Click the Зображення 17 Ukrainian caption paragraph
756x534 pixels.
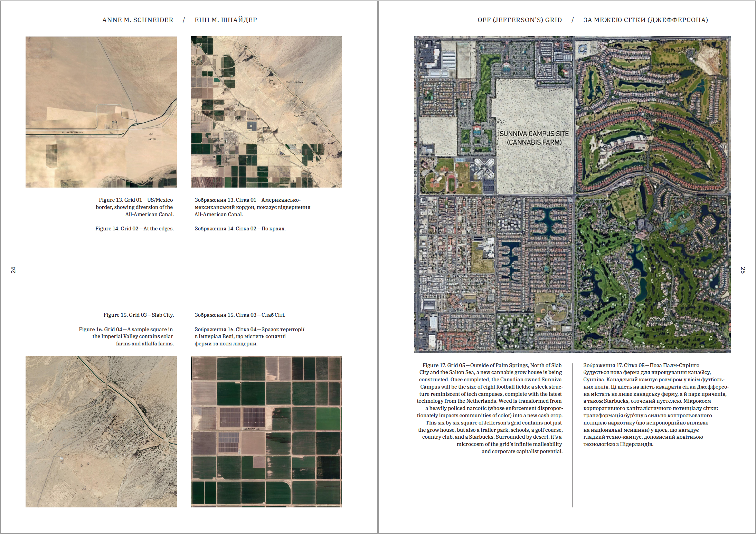pos(655,404)
